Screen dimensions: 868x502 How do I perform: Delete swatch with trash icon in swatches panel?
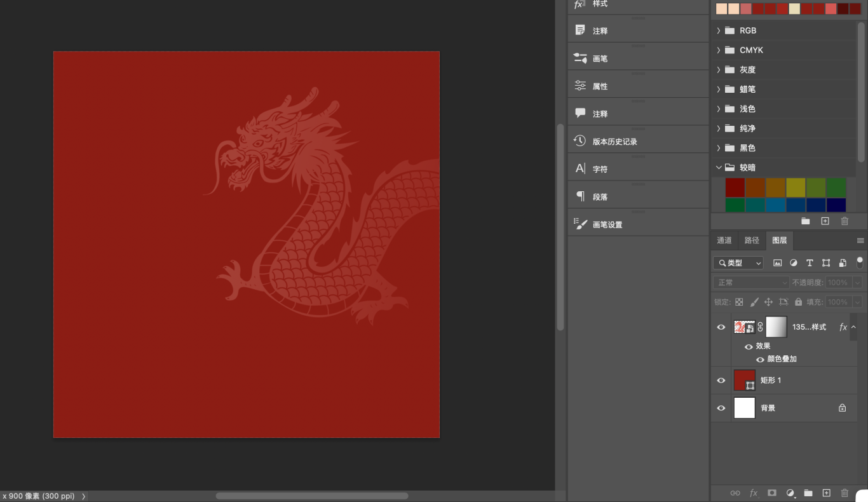coord(844,221)
